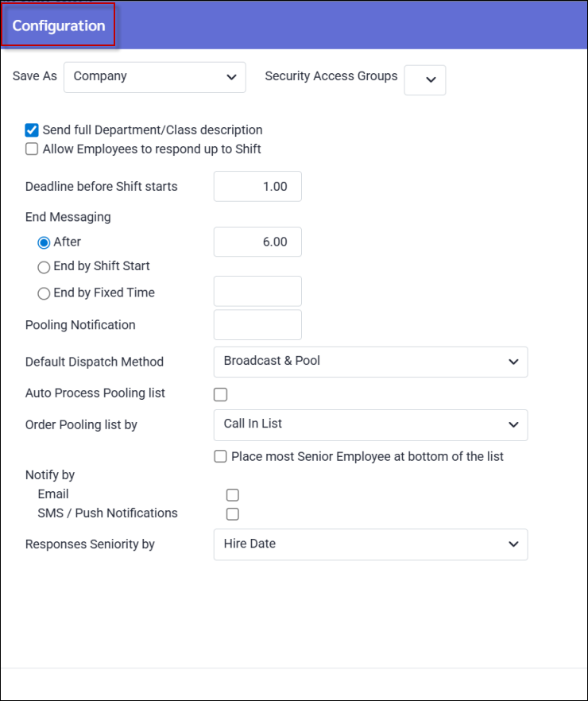Click the Deadline before Shift starts field

pos(257,187)
